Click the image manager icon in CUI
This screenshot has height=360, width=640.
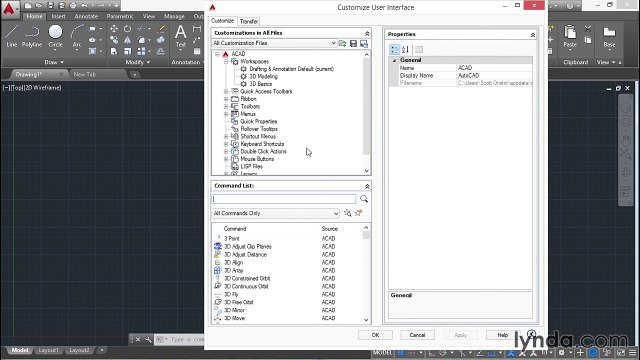tap(364, 43)
